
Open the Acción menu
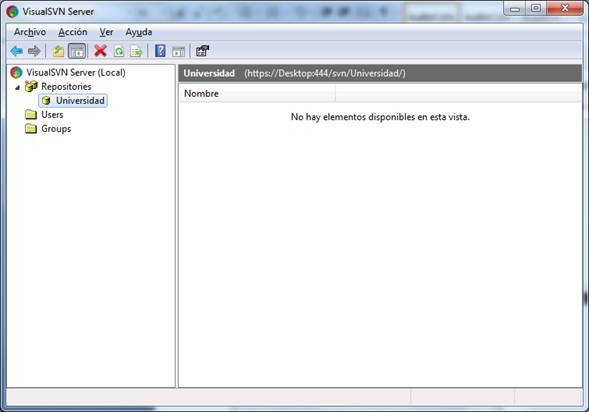(72, 32)
